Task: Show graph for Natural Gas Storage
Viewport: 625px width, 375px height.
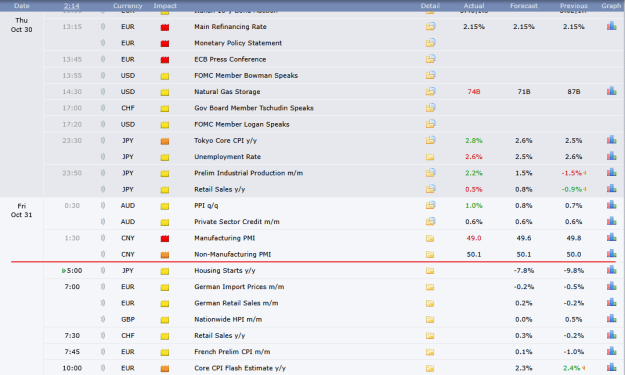Action: click(611, 91)
